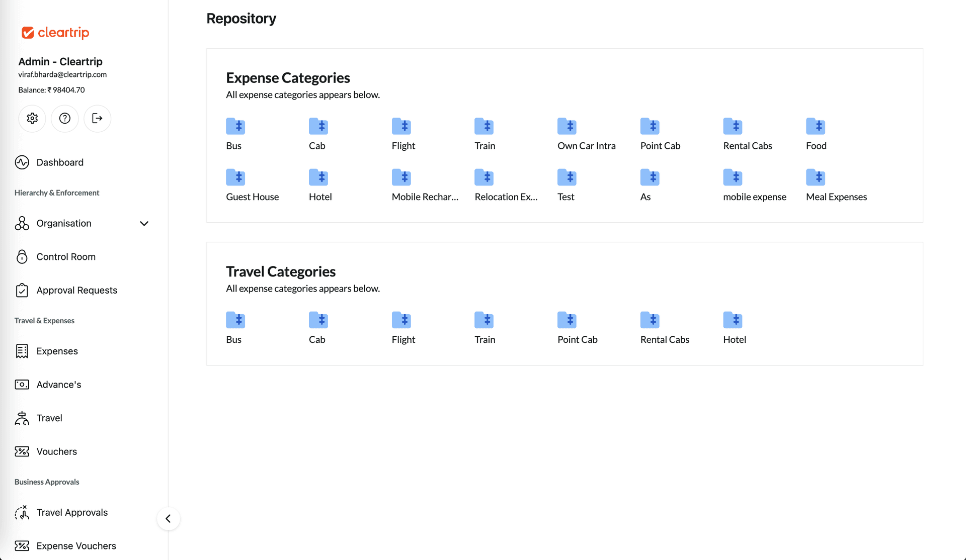966x560 pixels.
Task: Select the Travel Approvals icon
Action: click(x=22, y=512)
